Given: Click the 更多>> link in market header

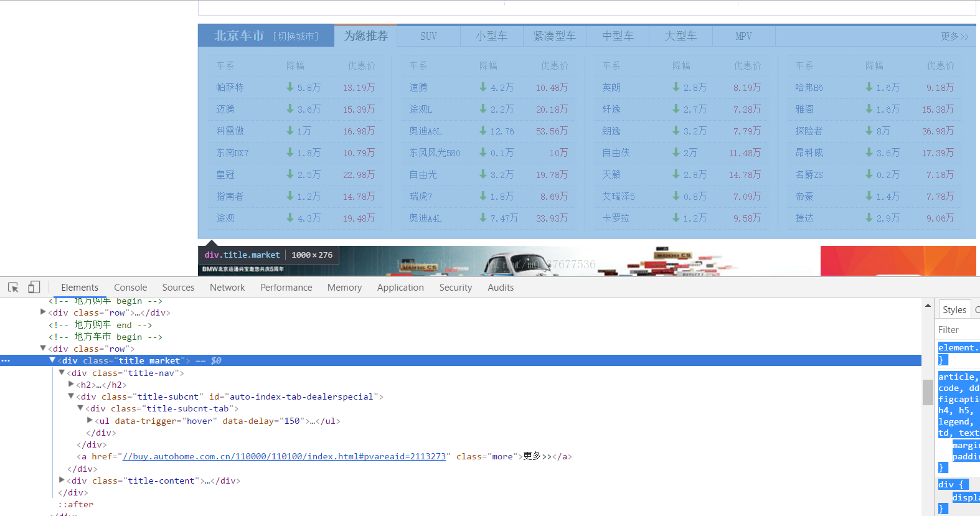Looking at the screenshot, I should coord(954,36).
